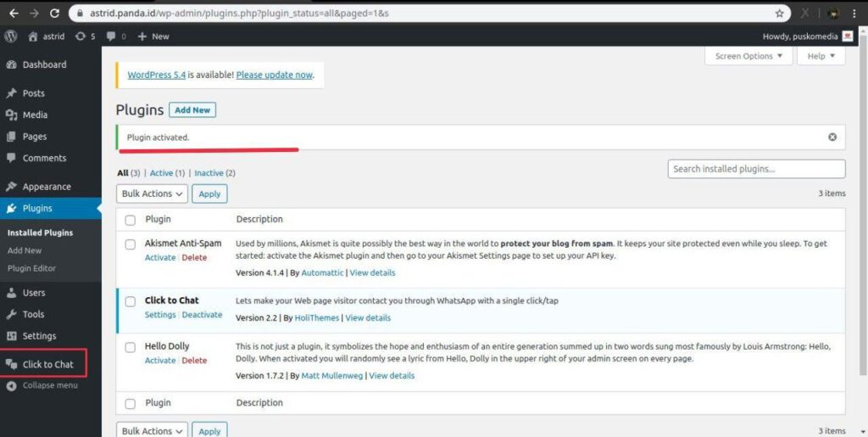The image size is (868, 437).
Task: View details for Click to Chat
Action: 368,318
